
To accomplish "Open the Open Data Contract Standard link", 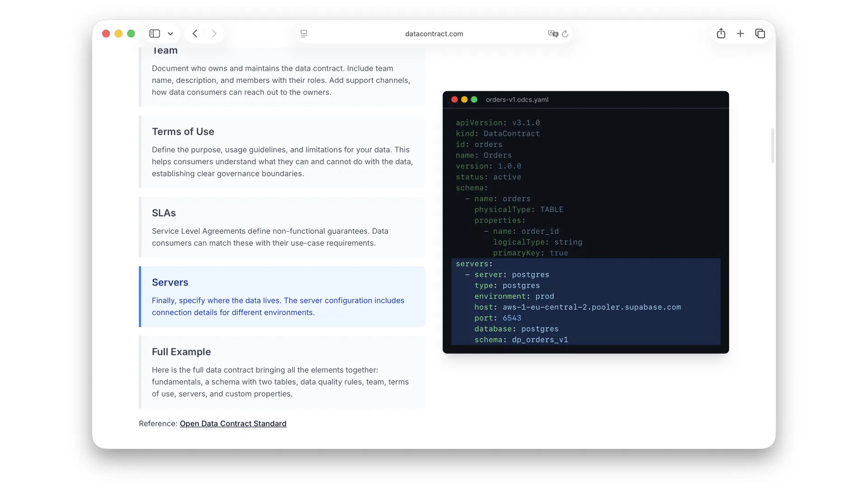I will 233,423.
